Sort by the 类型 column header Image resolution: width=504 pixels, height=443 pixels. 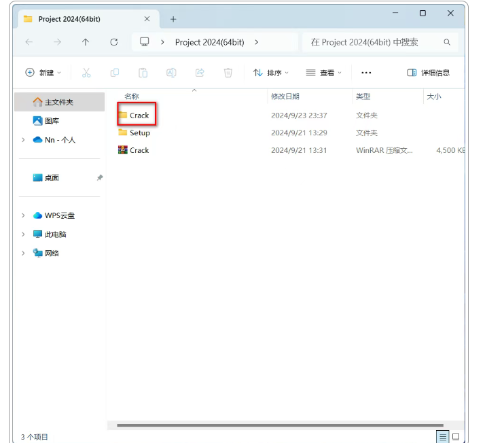(x=363, y=96)
